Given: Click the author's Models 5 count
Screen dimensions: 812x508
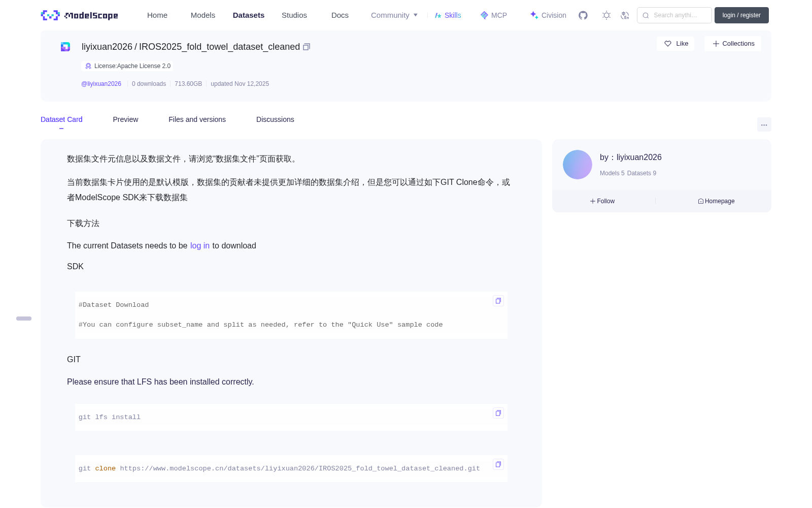Looking at the screenshot, I should coord(612,173).
